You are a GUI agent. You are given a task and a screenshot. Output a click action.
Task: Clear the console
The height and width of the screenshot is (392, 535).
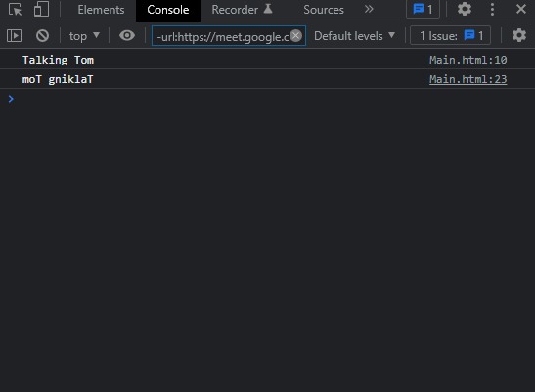(42, 35)
